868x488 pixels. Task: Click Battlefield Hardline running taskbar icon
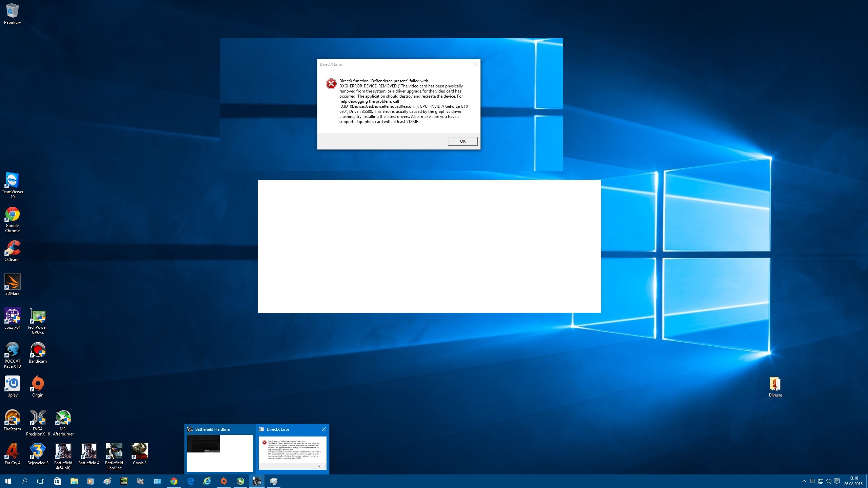point(257,481)
